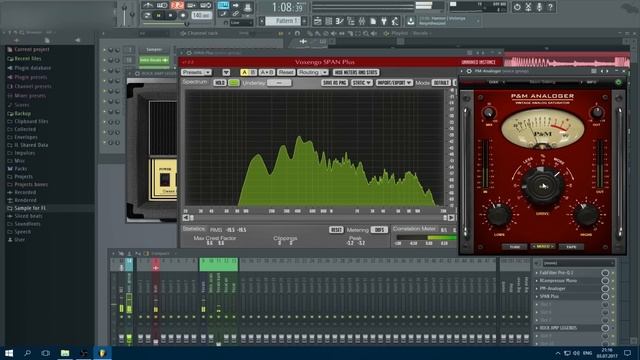Toggle the green spectrum enable button
This screenshot has width=640, height=360.
(x=234, y=82)
